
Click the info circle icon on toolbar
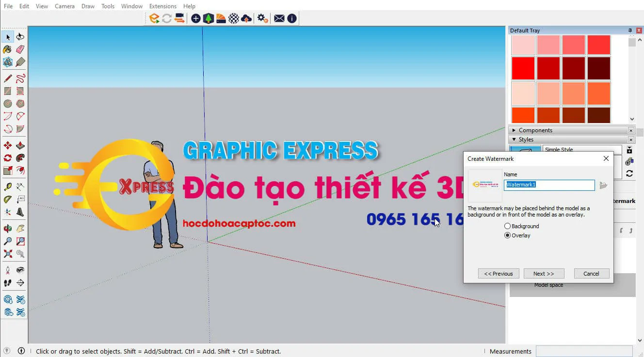pos(291,18)
